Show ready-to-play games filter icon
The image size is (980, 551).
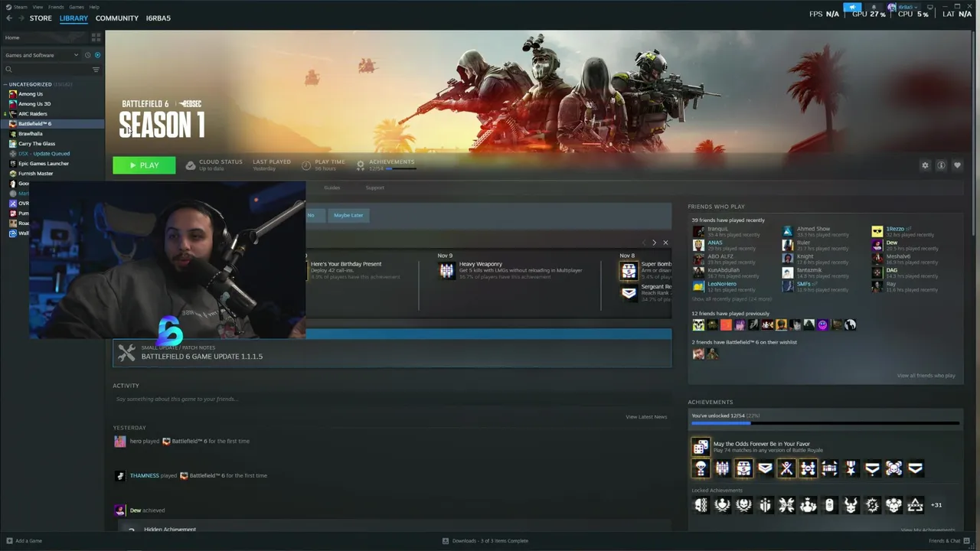[97, 55]
